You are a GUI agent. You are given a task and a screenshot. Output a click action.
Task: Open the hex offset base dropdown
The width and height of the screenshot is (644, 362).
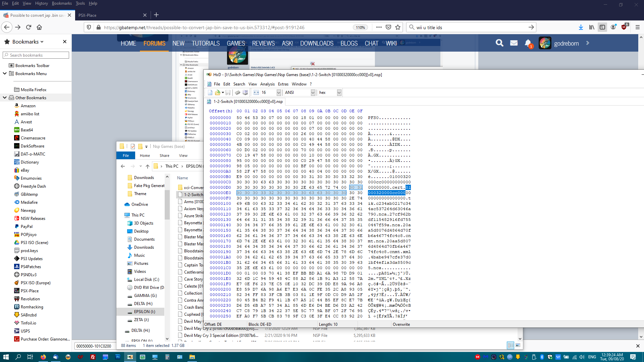point(339,93)
